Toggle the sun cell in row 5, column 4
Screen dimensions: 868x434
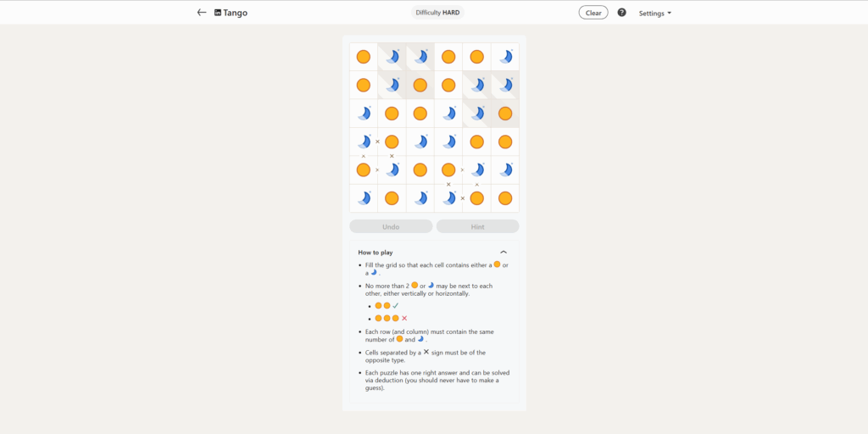coord(448,170)
